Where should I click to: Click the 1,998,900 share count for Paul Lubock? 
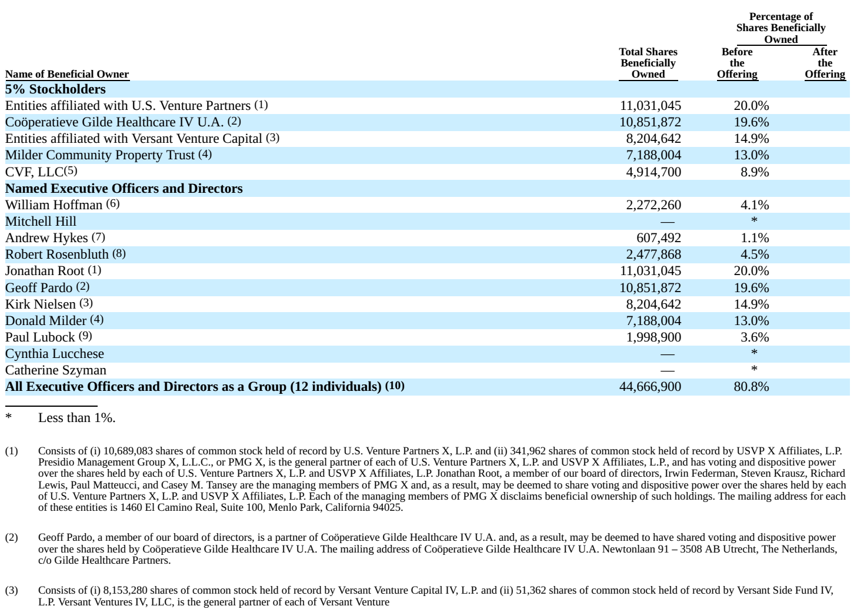[653, 337]
